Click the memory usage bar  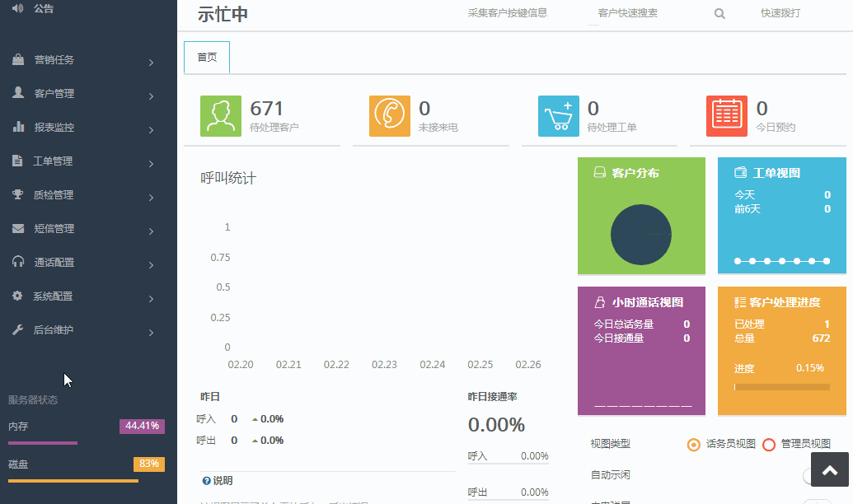43,443
